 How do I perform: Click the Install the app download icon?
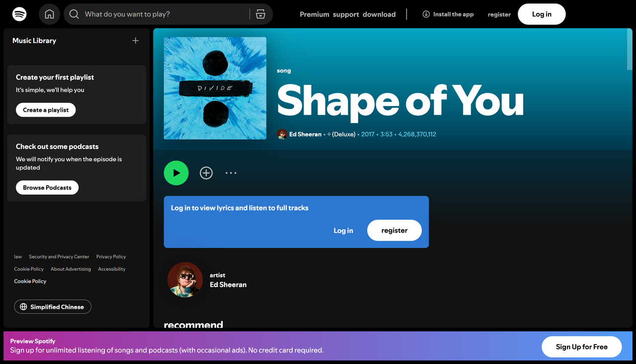tap(426, 14)
